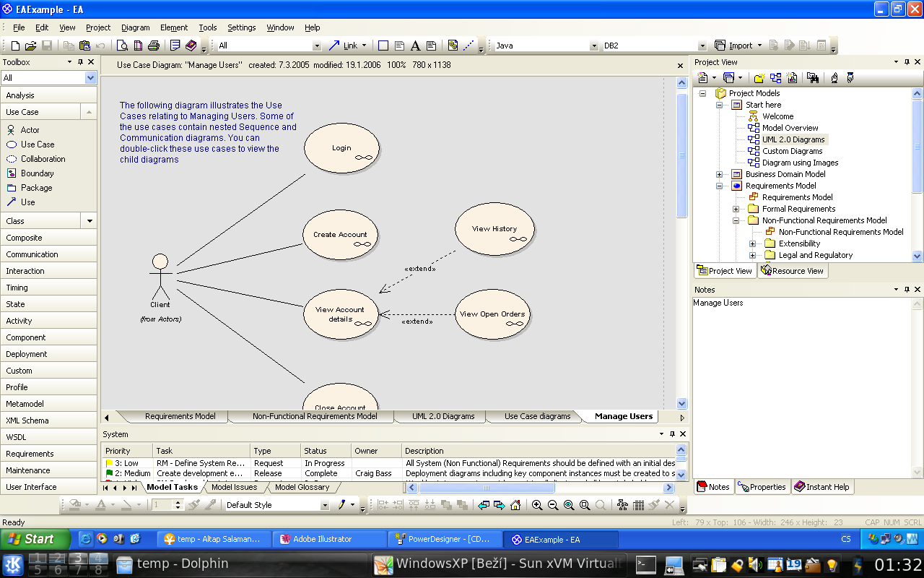Open the Default Style dropdown
924x578 pixels.
[x=324, y=505]
